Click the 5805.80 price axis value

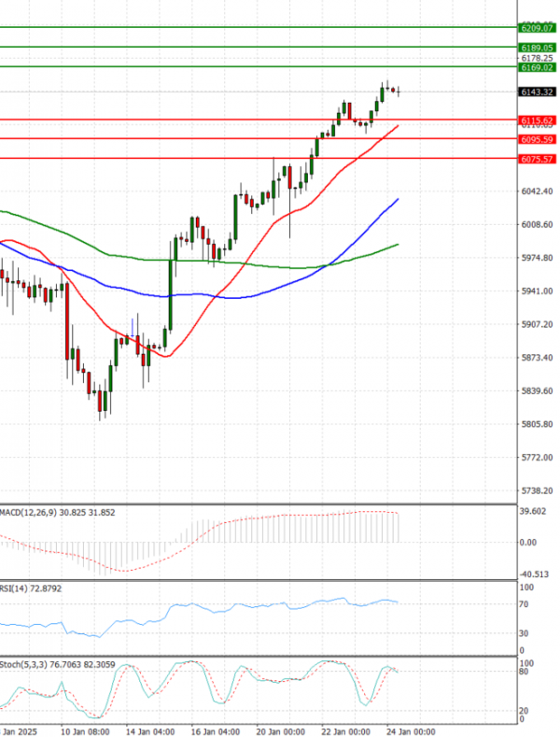[x=537, y=424]
